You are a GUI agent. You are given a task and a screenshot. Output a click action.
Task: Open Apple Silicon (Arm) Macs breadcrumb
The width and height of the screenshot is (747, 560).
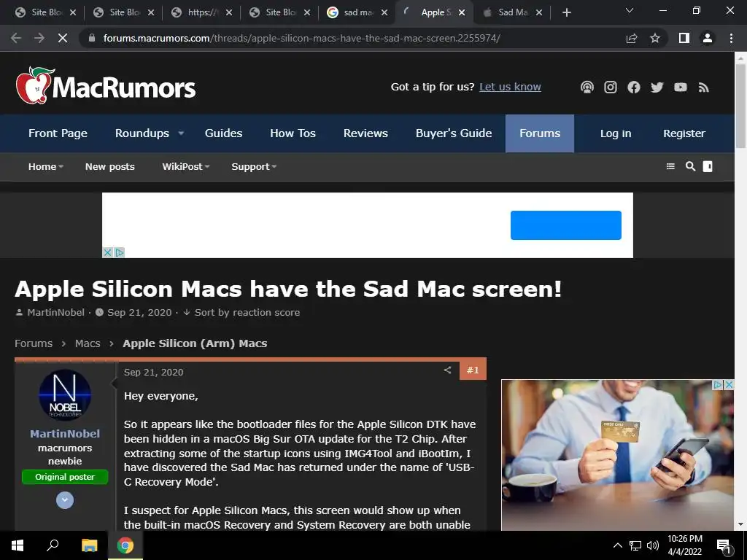tap(195, 343)
